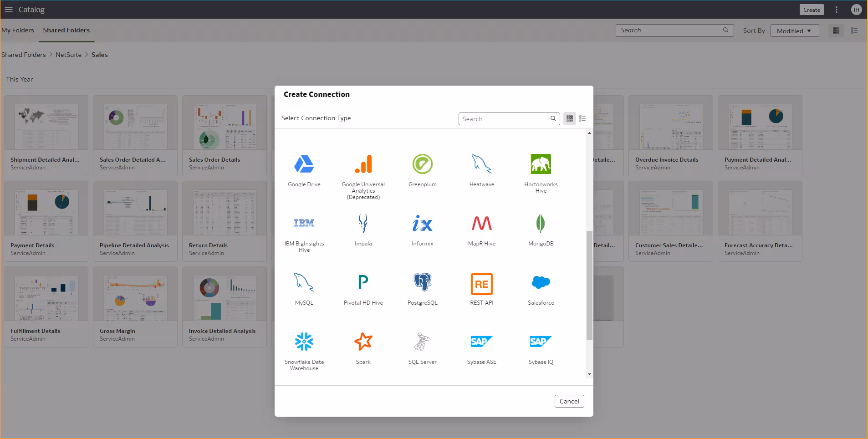Viewport: 868px width, 439px height.
Task: Open the hamburger navigation menu
Action: [x=8, y=10]
